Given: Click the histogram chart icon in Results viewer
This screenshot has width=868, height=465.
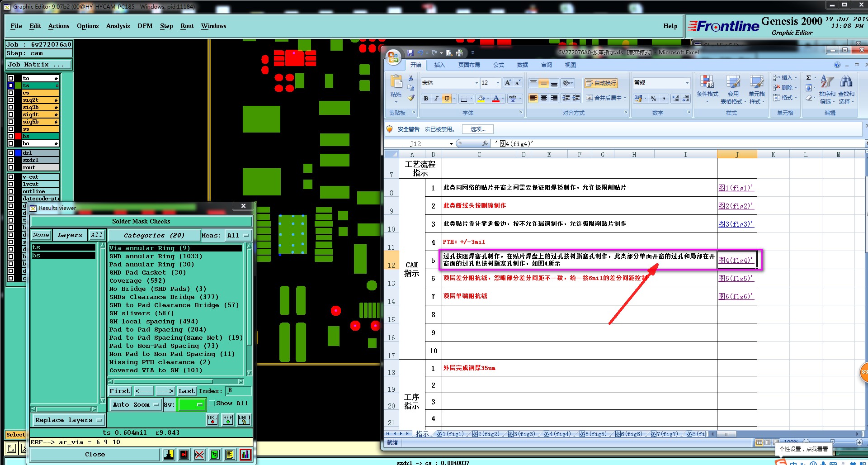Looking at the screenshot, I should (x=245, y=455).
